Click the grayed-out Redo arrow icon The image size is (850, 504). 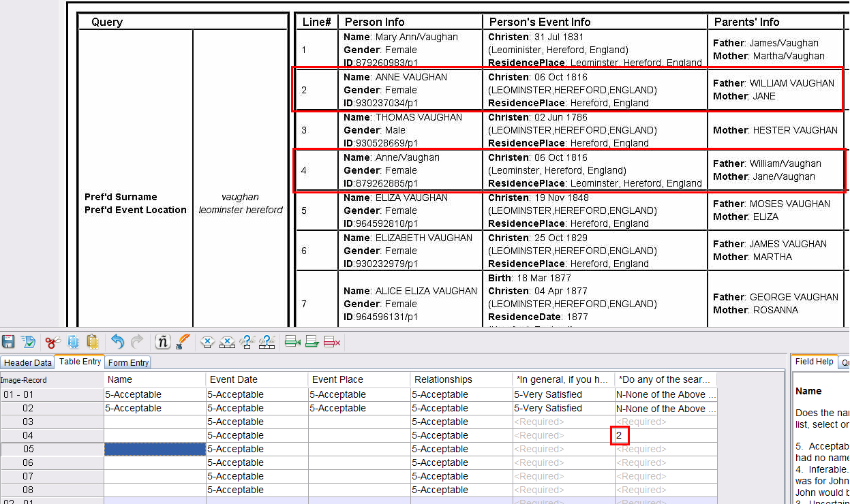click(137, 341)
